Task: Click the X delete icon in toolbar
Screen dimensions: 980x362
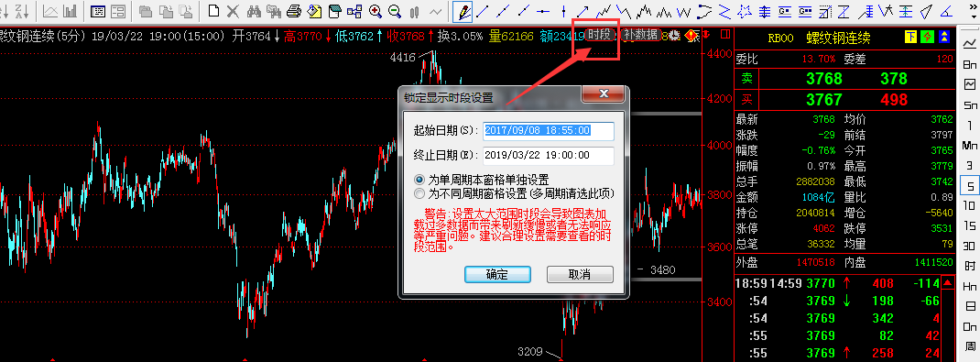Action: (x=233, y=11)
